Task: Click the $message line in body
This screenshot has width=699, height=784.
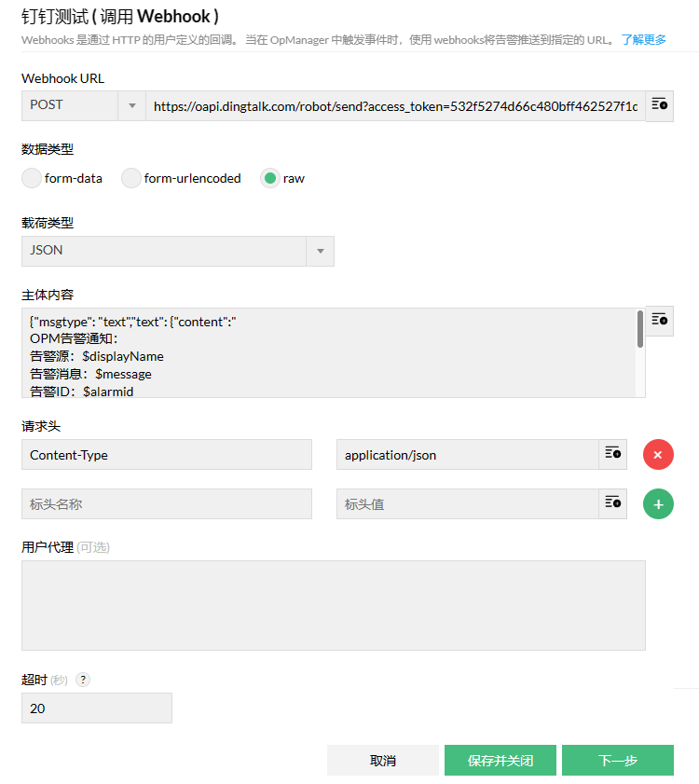Action: pos(90,374)
